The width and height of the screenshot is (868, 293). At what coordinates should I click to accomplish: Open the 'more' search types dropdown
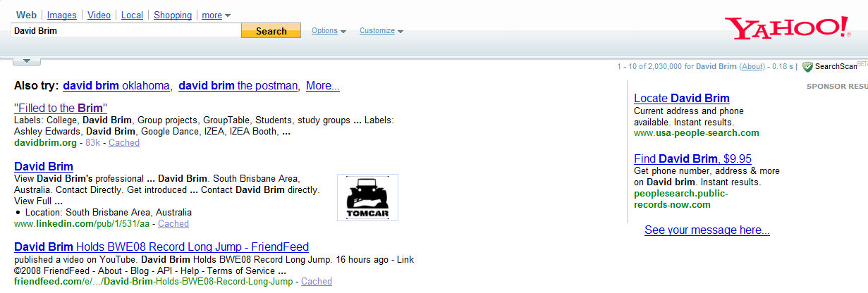[x=216, y=15]
